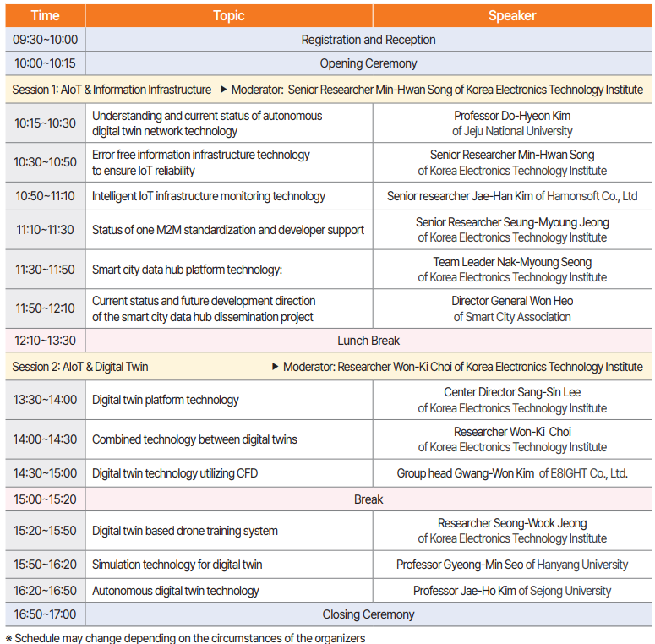Select the 14:00~14:30 time cell
655x644 pixels.
pos(45,439)
